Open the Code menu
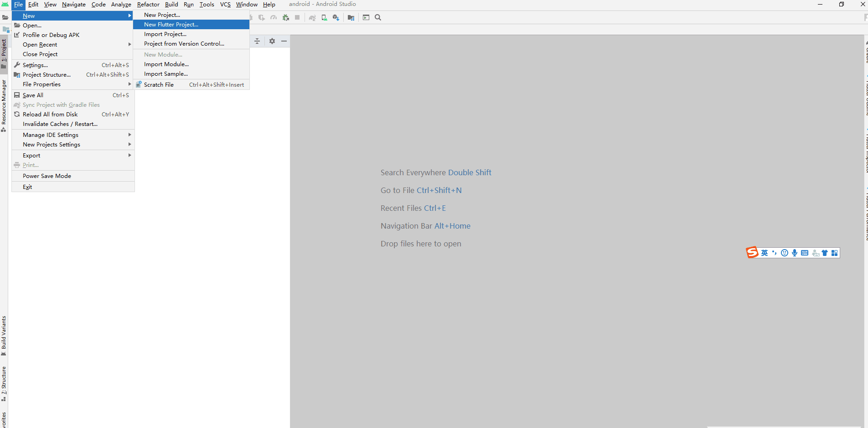868x428 pixels. pyautogui.click(x=98, y=5)
